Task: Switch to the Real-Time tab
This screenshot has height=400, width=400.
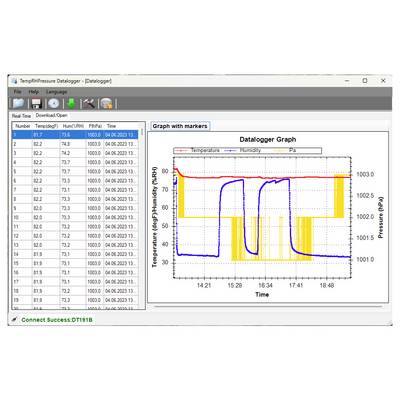Action: point(21,116)
